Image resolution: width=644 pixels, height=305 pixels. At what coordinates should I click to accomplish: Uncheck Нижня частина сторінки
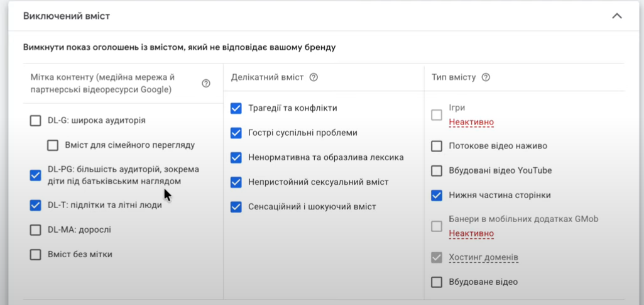point(437,196)
